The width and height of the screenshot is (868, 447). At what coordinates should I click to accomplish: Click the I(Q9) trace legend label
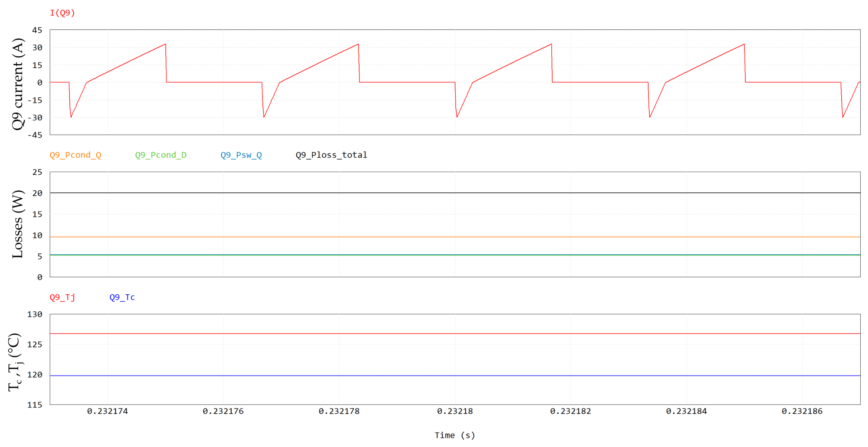point(62,13)
